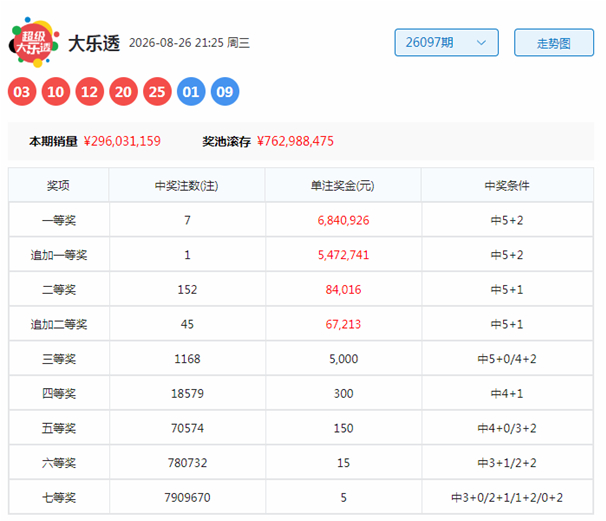Viewport: 606px width, 521px height.
Task: Click the 追加一等奖 row label
Action: click(x=59, y=255)
